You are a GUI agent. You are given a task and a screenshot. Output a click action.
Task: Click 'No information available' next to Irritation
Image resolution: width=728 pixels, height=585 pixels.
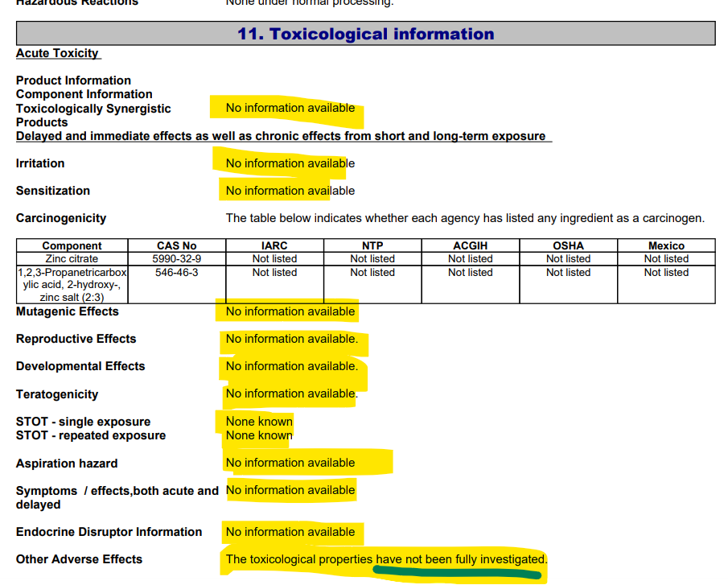point(290,163)
